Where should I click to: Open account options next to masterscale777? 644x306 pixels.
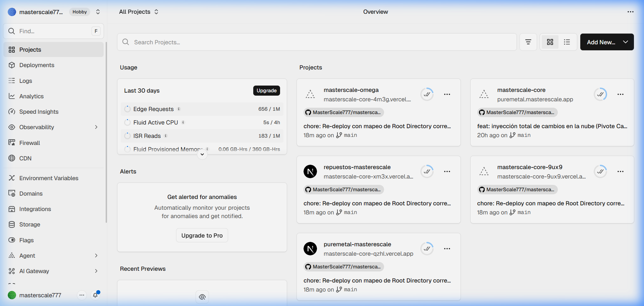[82, 295]
